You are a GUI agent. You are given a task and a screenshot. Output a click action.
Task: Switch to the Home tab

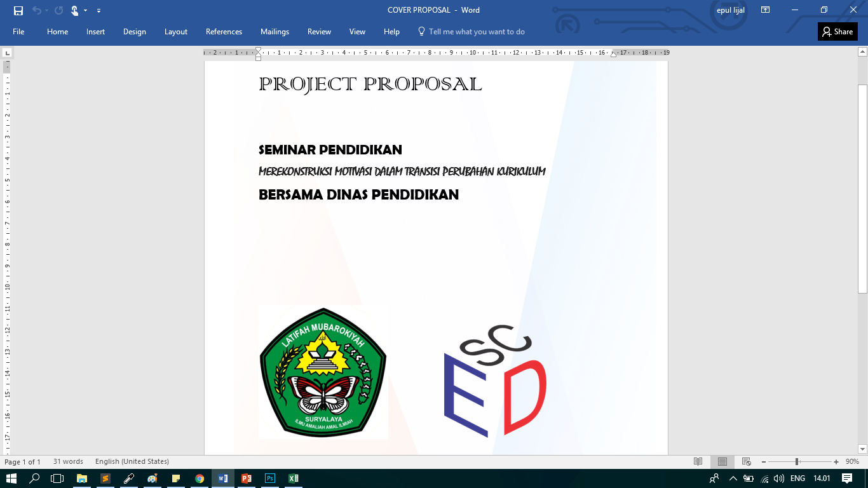[57, 32]
